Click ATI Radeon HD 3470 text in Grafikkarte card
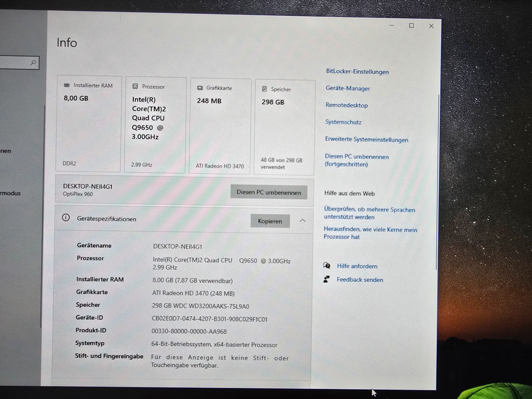 (220, 166)
